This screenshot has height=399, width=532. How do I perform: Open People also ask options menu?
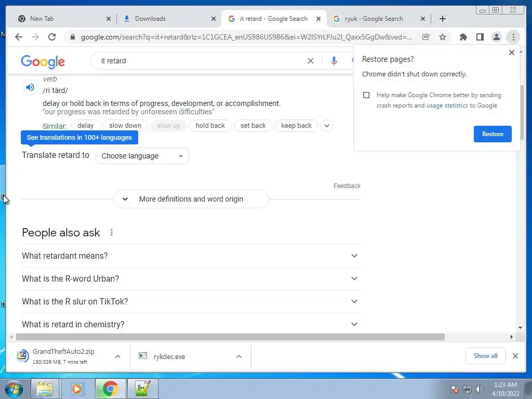pos(111,232)
